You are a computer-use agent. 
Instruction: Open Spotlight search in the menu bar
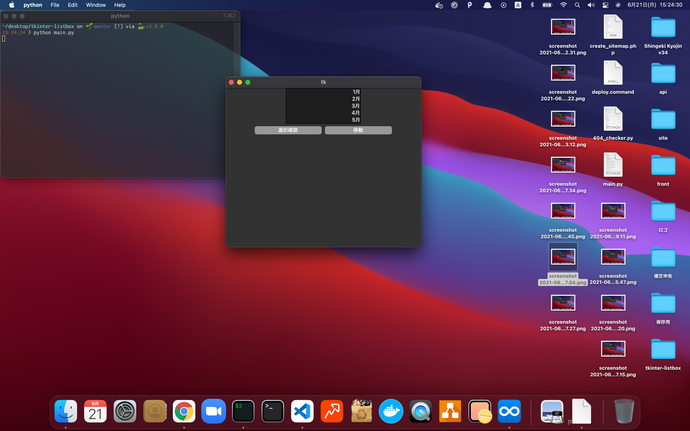tap(577, 5)
